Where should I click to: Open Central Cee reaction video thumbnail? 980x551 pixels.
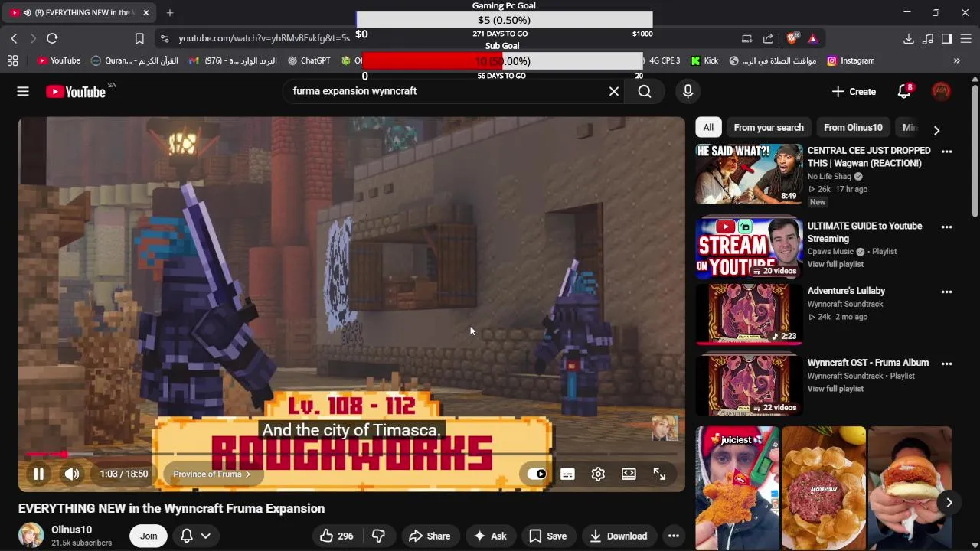coord(749,174)
